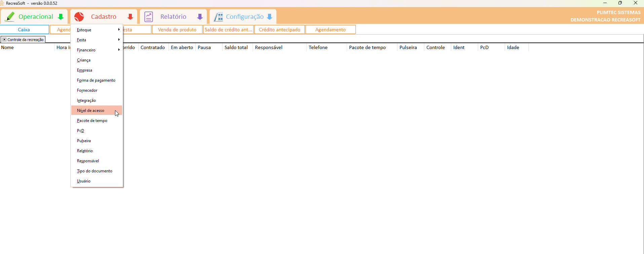Click the Venda de produto button
The width and height of the screenshot is (644, 254).
coord(177,30)
